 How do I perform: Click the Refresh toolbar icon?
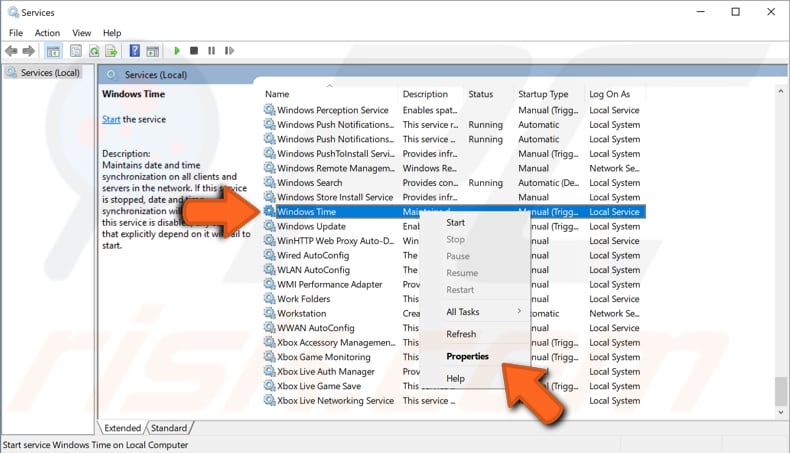pyautogui.click(x=94, y=50)
